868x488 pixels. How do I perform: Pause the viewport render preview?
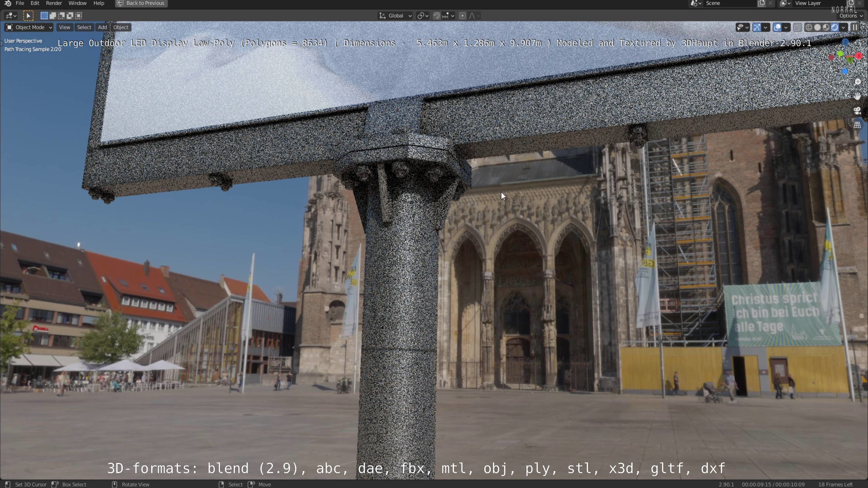click(855, 27)
